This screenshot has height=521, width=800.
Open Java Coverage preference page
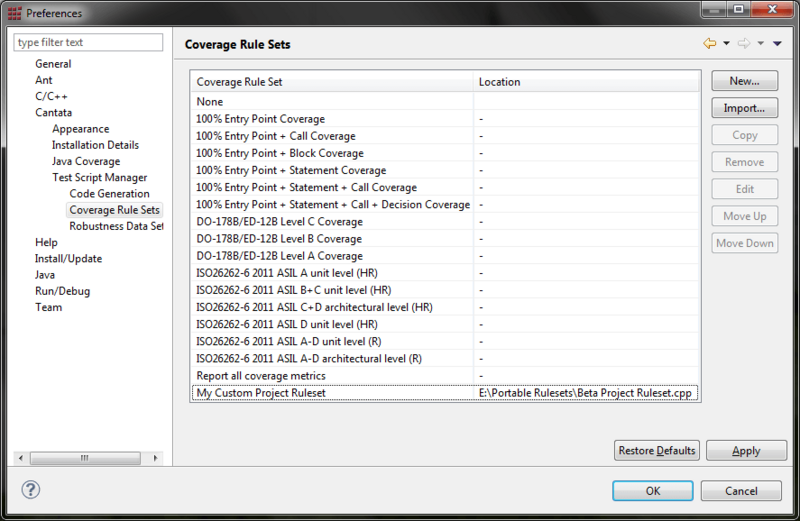pos(86,161)
